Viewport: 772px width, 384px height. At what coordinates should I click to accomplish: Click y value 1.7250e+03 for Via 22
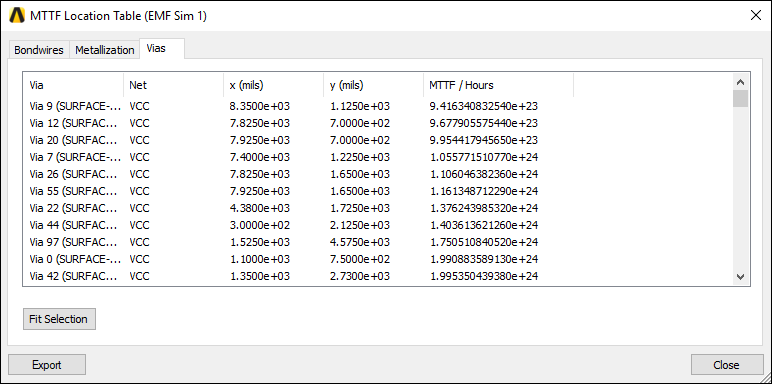pyautogui.click(x=360, y=208)
